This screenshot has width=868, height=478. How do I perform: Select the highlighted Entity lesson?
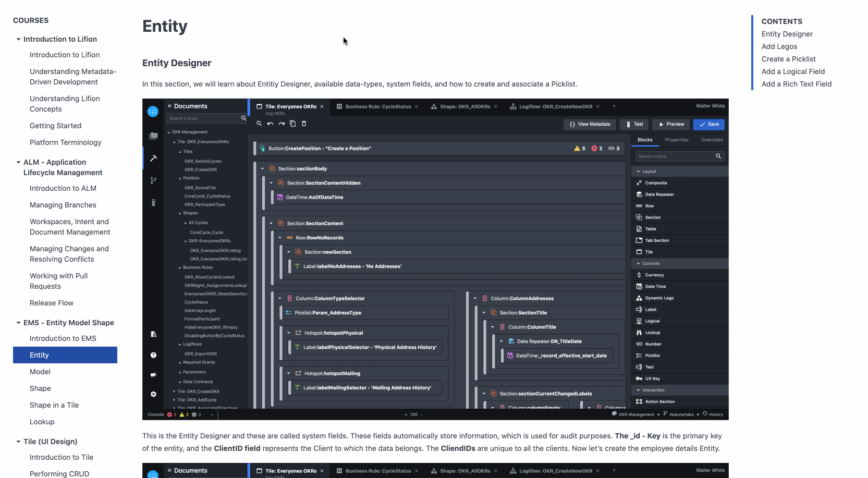click(65, 355)
